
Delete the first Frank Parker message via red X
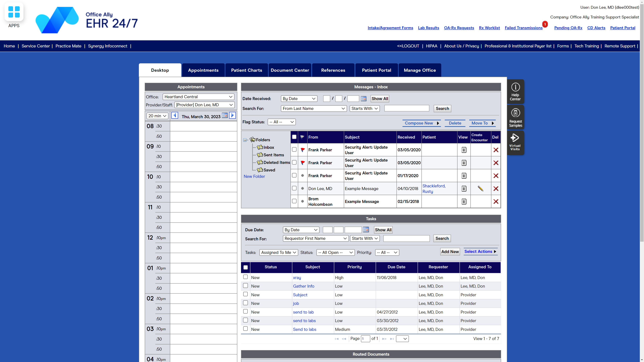pyautogui.click(x=496, y=150)
